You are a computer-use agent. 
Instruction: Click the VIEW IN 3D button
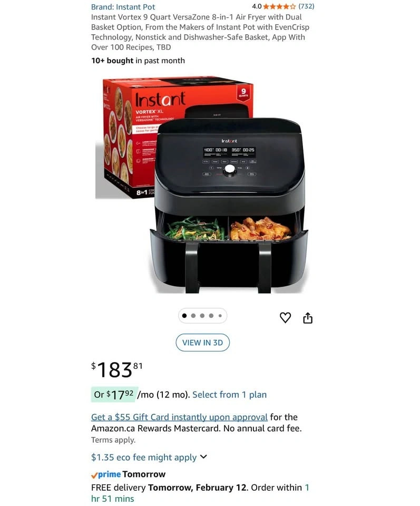tap(202, 343)
